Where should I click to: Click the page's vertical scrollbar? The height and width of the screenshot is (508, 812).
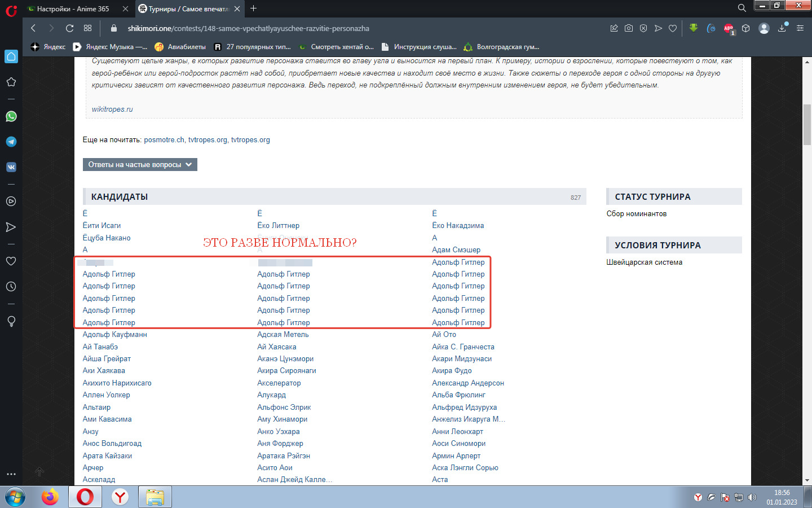pos(807,125)
